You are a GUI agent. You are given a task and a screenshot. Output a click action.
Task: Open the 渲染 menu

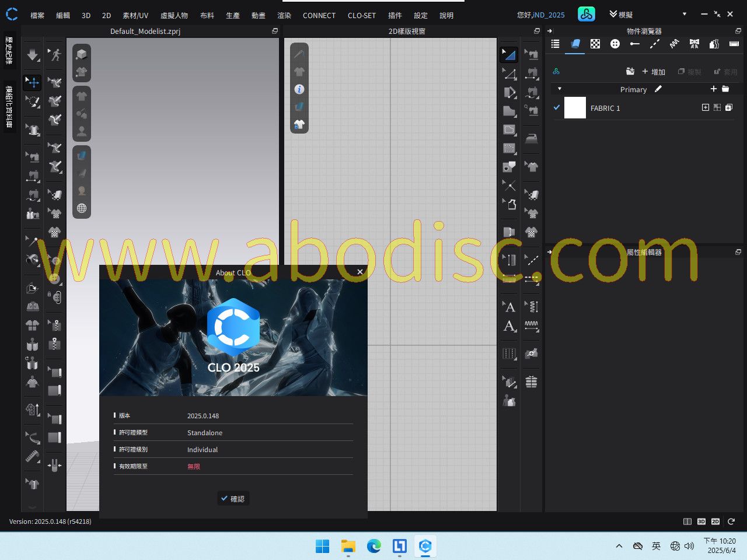284,15
